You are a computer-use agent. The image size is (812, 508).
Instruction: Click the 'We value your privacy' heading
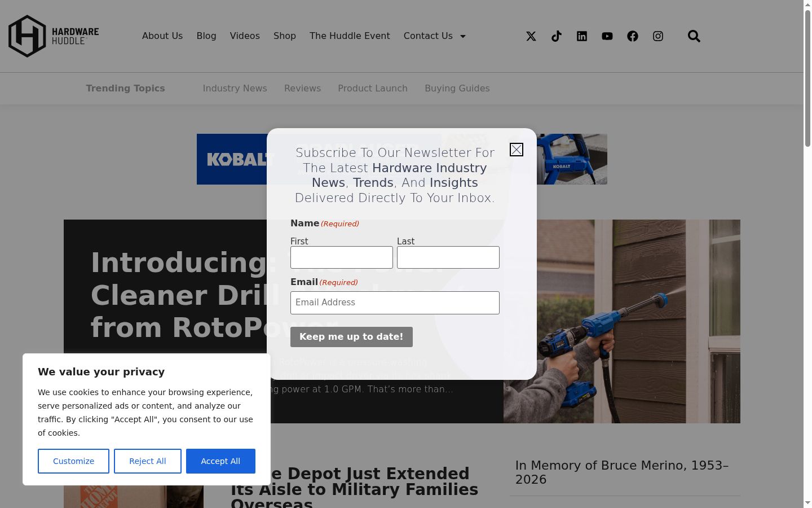(101, 371)
